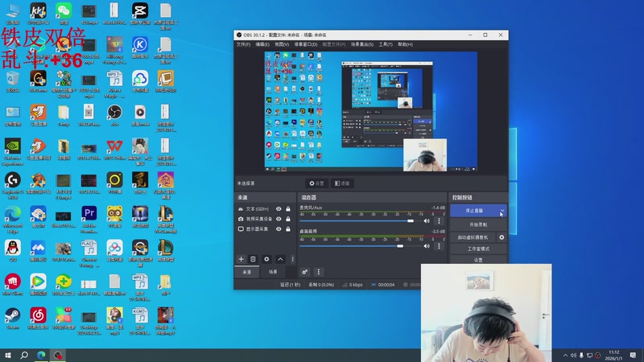Open Logitech G HUB shortcut
Viewport: 644px width, 362px height.
point(13,185)
